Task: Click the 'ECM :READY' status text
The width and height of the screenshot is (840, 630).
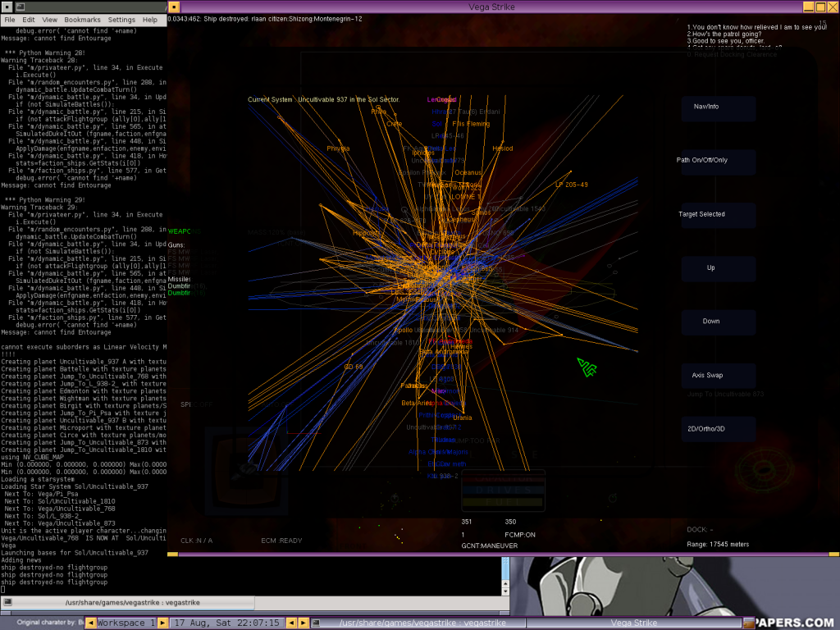Action: (x=281, y=541)
